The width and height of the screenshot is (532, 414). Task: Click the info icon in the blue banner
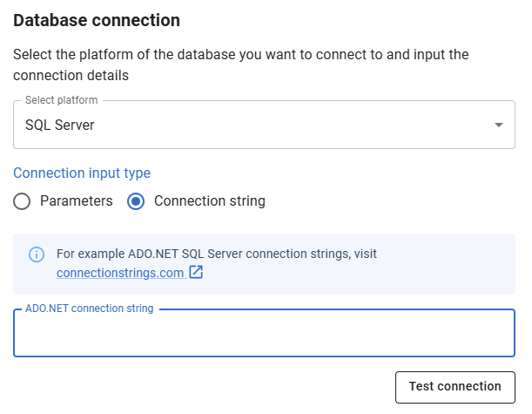37,255
